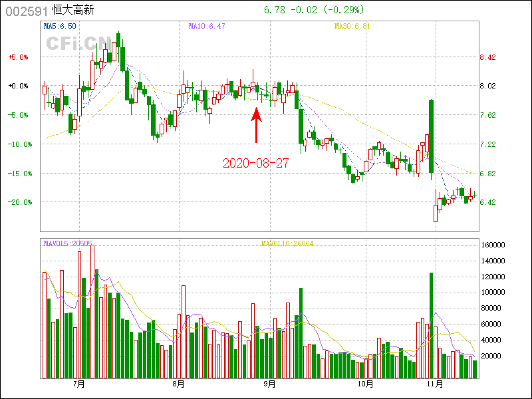Click the stock code 002591
The height and width of the screenshot is (399, 532).
tap(27, 11)
